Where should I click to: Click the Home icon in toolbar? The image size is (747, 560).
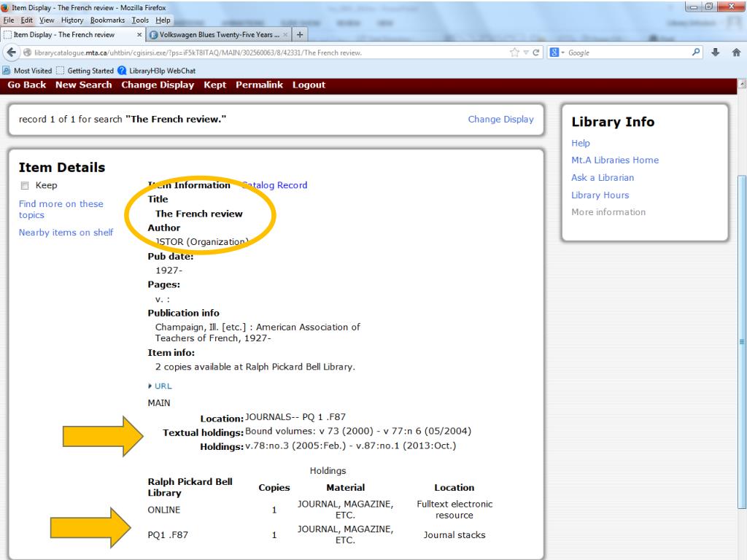pyautogui.click(x=736, y=52)
